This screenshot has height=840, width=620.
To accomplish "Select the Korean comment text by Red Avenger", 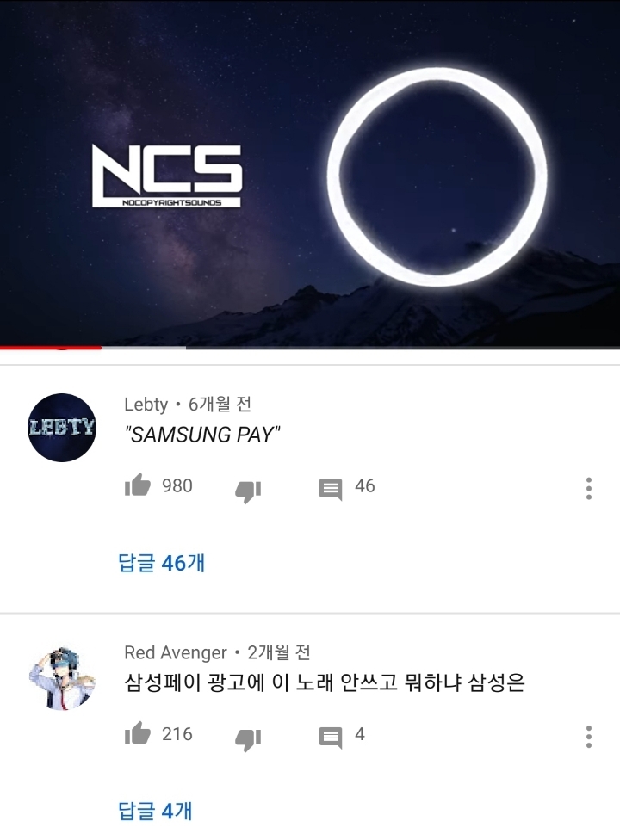I will pyautogui.click(x=324, y=682).
